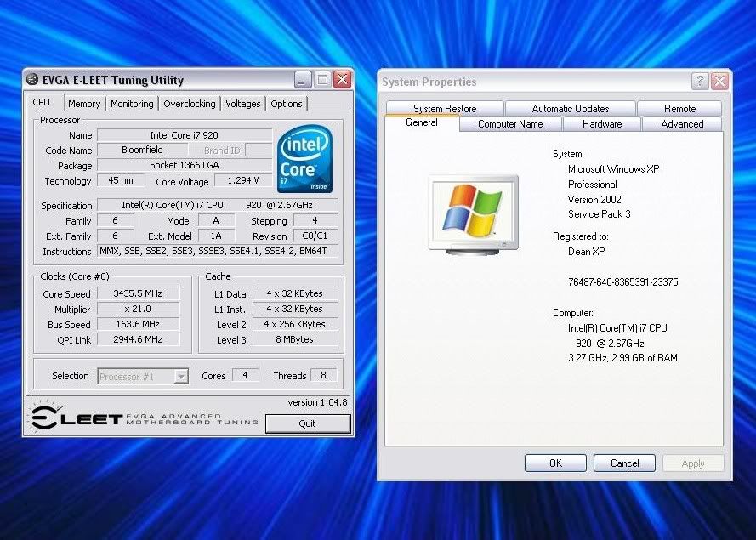756x540 pixels.
Task: Switch to the Memory tab
Action: [83, 103]
